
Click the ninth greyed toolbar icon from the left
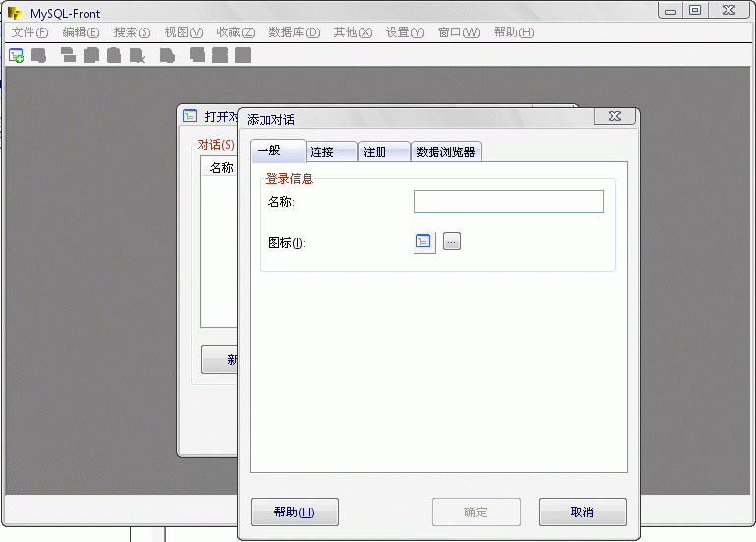coord(220,55)
